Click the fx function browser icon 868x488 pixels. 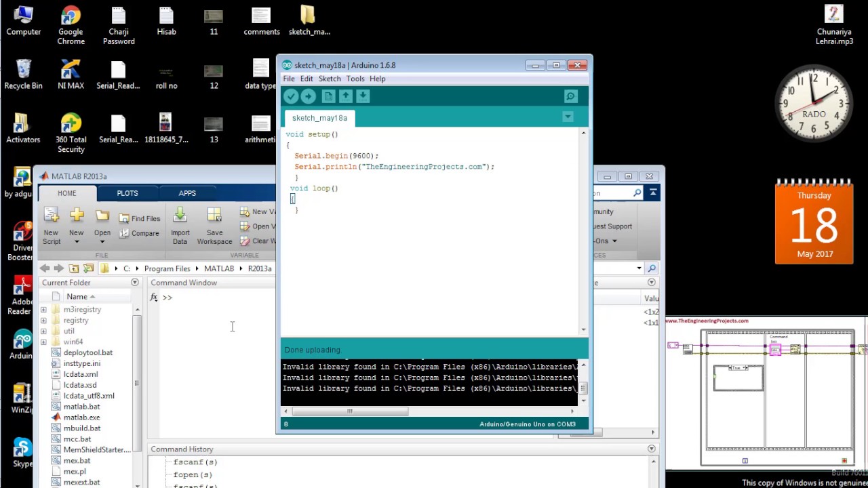(154, 298)
